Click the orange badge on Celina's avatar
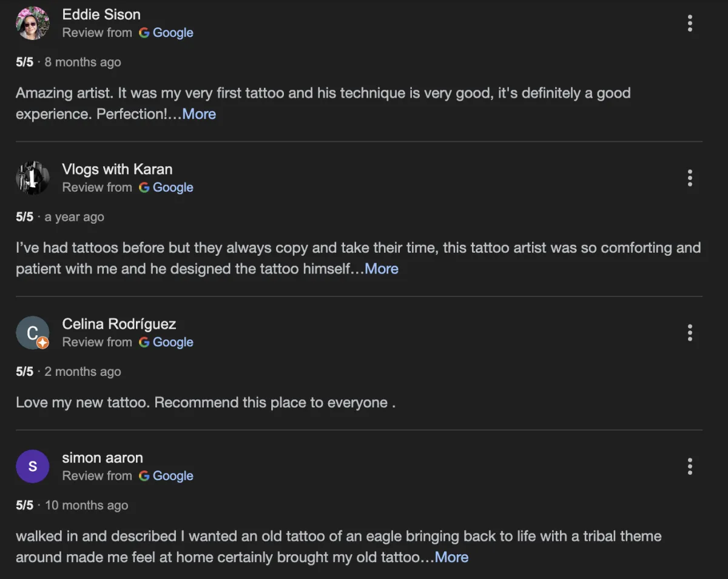This screenshot has width=728, height=579. [42, 343]
